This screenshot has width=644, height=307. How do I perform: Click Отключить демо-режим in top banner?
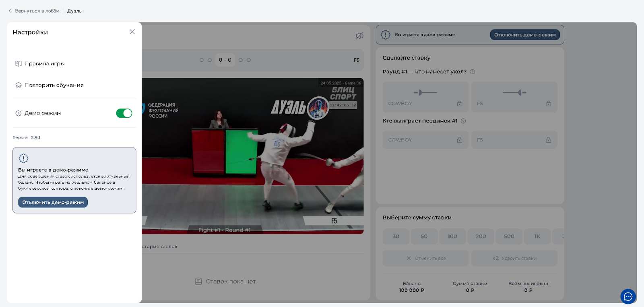[524, 35]
